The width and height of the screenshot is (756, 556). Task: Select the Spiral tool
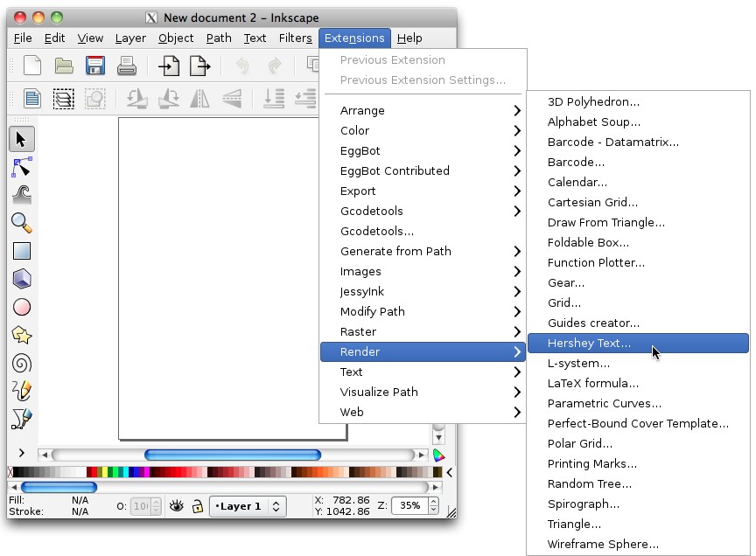(22, 363)
